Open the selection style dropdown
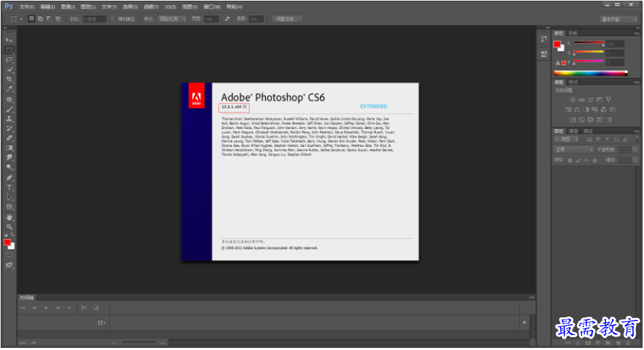Viewport: 644px width, 350px height. click(x=173, y=19)
